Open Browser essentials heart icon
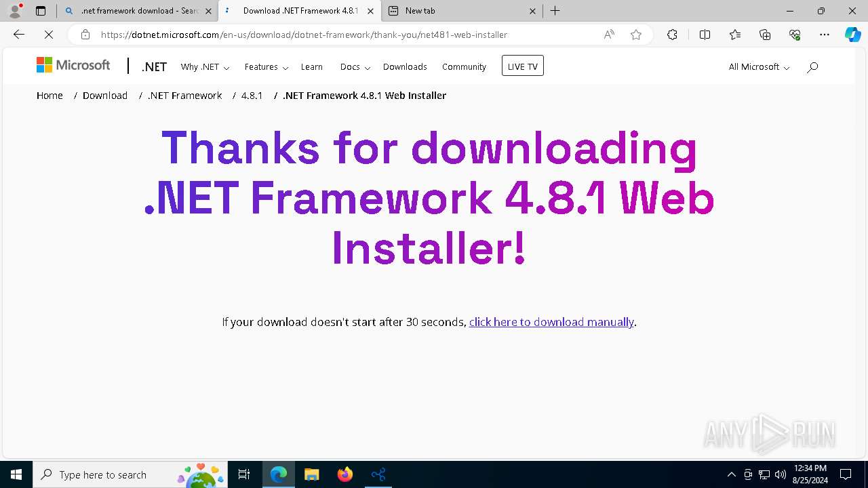This screenshot has height=488, width=868. point(795,35)
